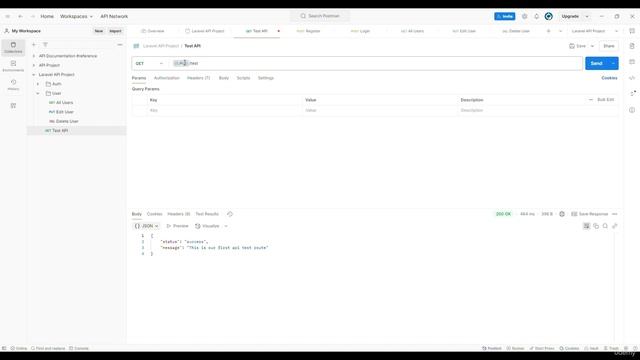Screen dimensions: 640x360
Task: Switch to the request Settings tab
Action: click(266, 78)
